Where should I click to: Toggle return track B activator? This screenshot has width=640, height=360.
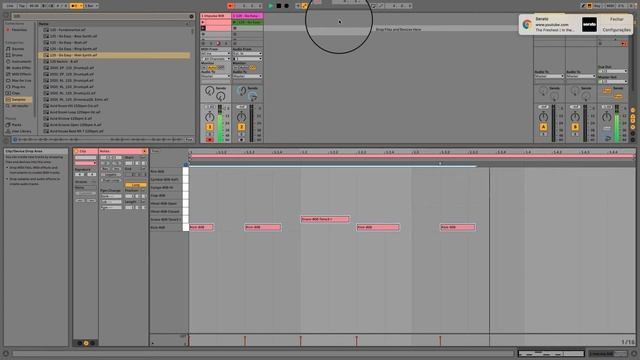[x=575, y=127]
